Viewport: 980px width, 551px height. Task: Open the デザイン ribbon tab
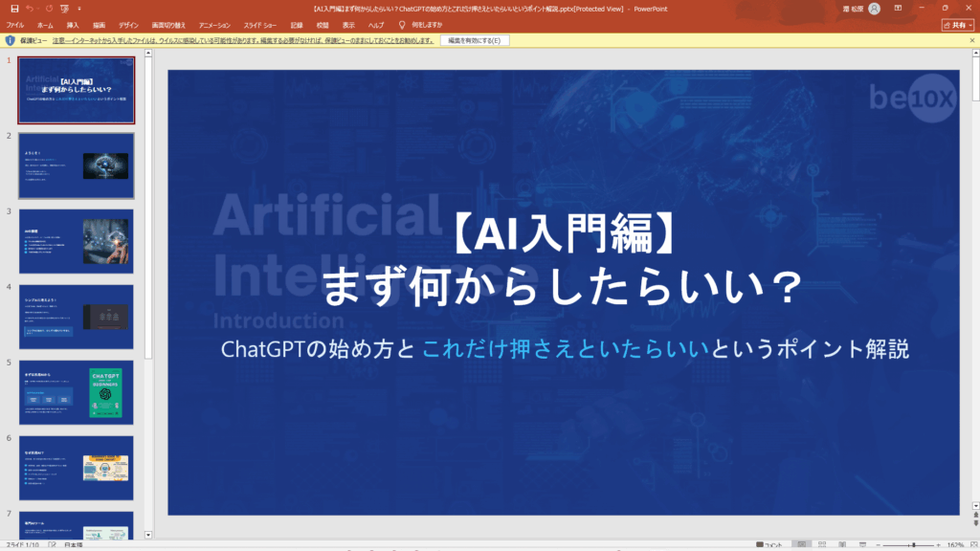click(x=129, y=25)
